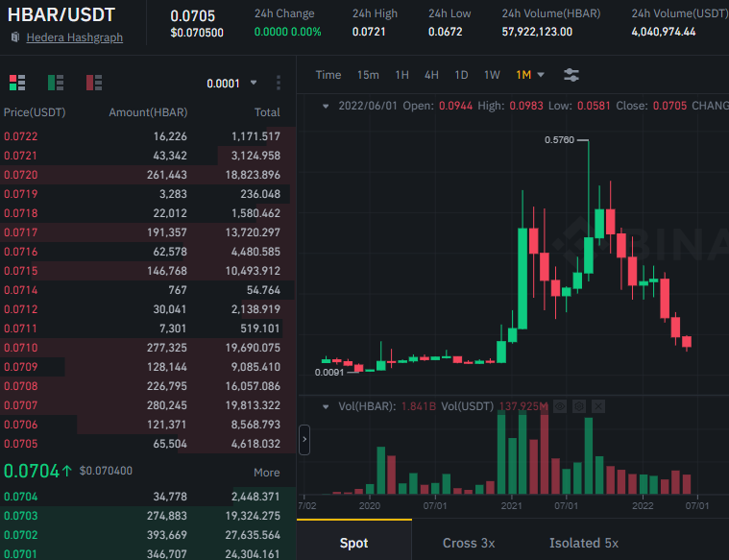Open the 0.0001 price precision dropdown
The image size is (729, 560).
(x=231, y=84)
